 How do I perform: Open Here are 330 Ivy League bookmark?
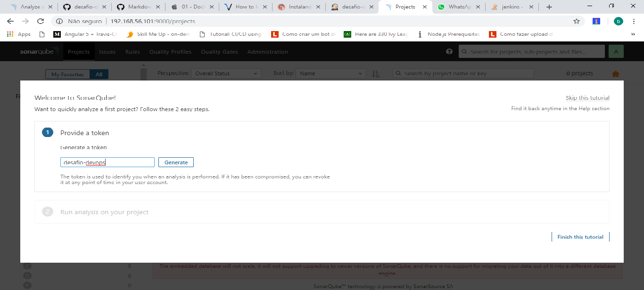[376, 34]
